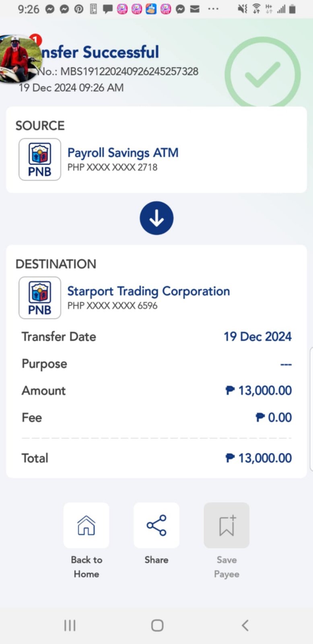Tap the Save Payee bookmark icon
This screenshot has width=313, height=644.
227,525
